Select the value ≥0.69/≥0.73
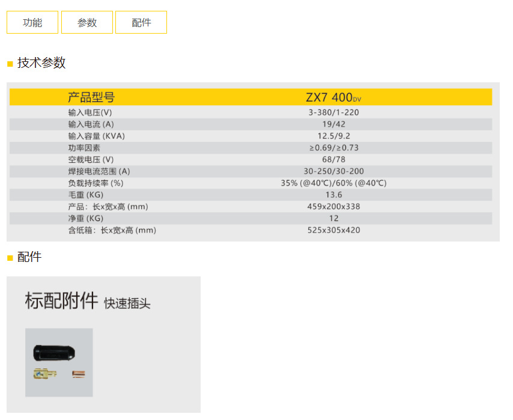Screen dimensions: 513x420 coord(334,148)
